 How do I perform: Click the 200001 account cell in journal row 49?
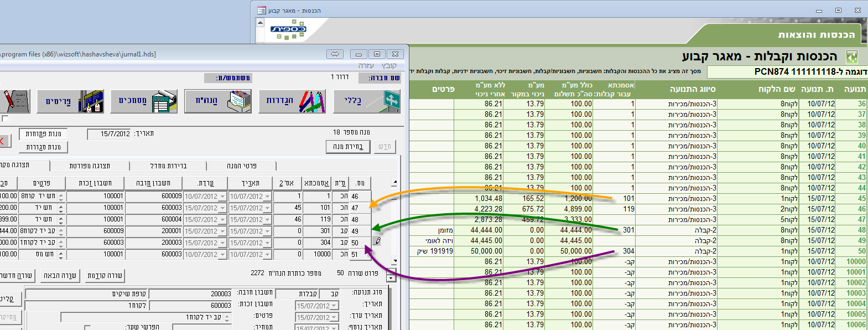pyautogui.click(x=153, y=231)
